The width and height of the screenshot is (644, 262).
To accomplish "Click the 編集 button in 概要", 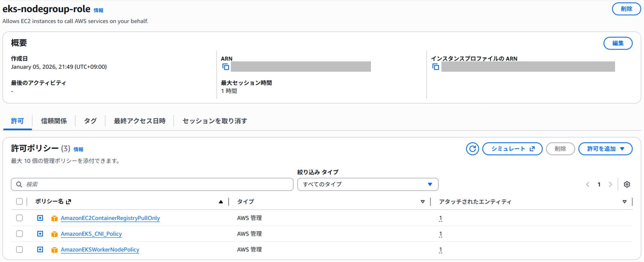I will pos(618,43).
